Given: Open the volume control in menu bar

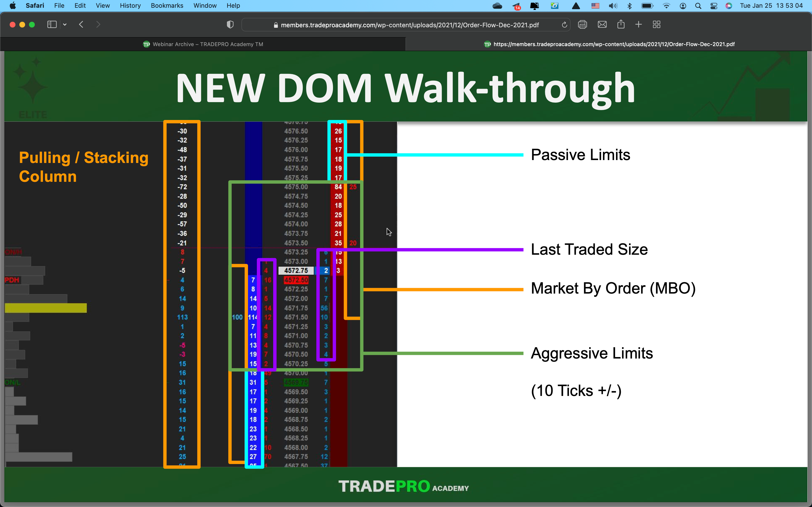Looking at the screenshot, I should (x=613, y=6).
